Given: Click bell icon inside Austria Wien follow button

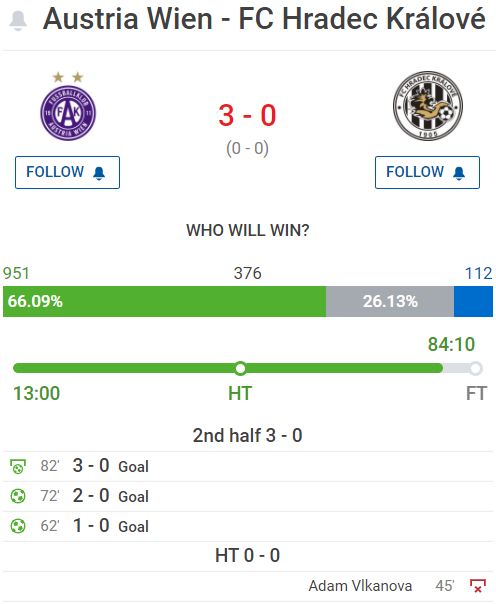Looking at the screenshot, I should tap(99, 173).
